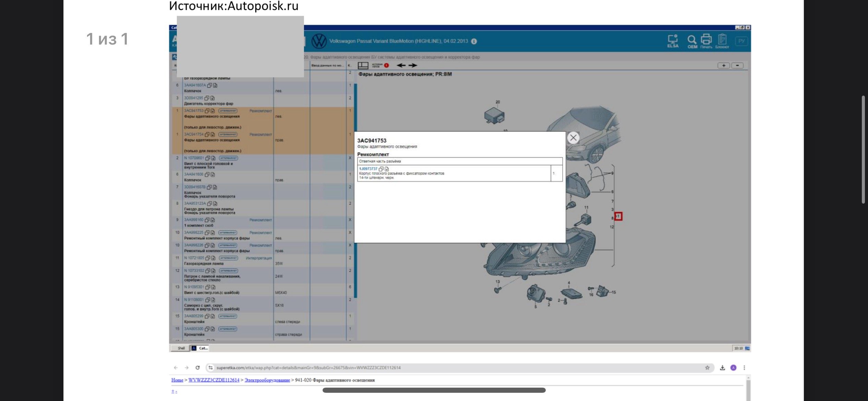The image size is (868, 401).
Task: Click the vehicle info icon next to date
Action: tap(474, 41)
